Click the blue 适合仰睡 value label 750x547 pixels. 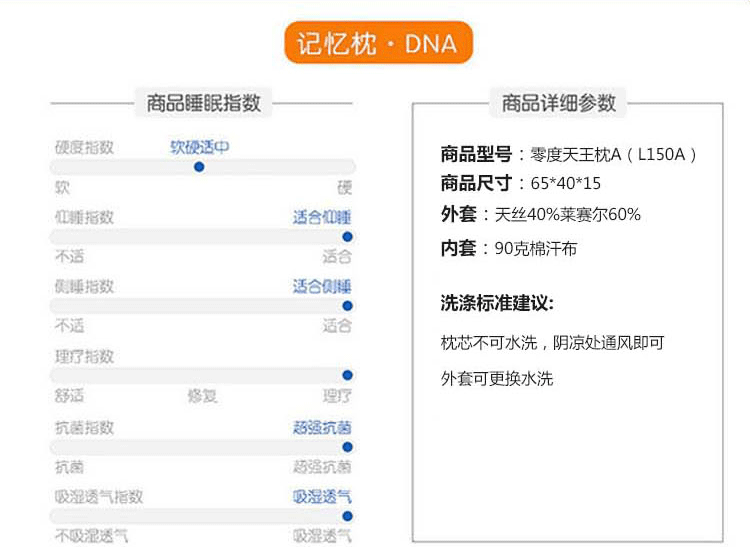[x=322, y=217]
